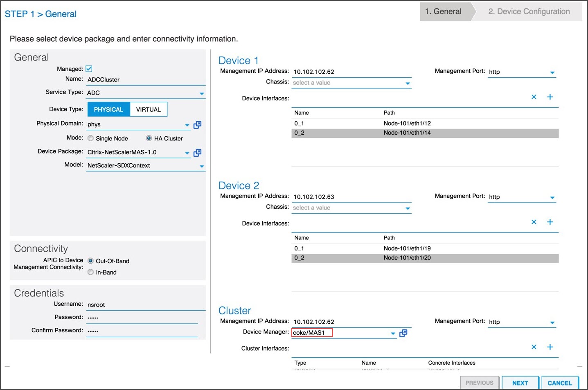The height and width of the screenshot is (390, 588).
Task: Open the Device 1 Chassis dropdown
Action: (x=351, y=83)
